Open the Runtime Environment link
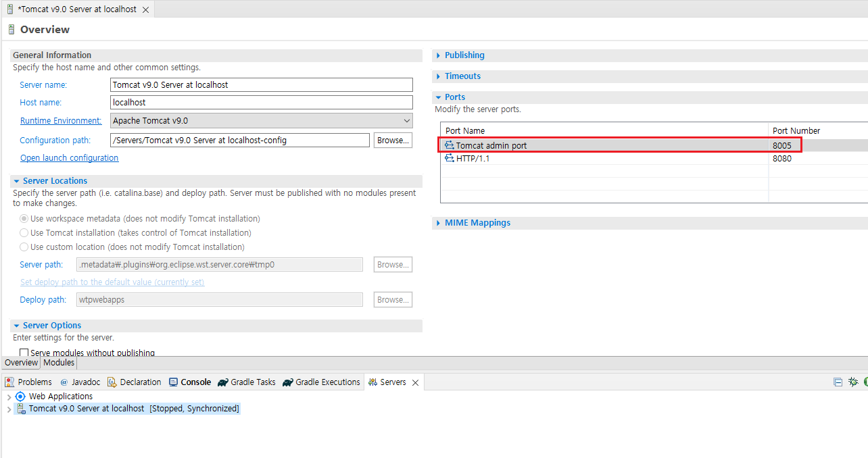The height and width of the screenshot is (458, 868). [x=61, y=121]
